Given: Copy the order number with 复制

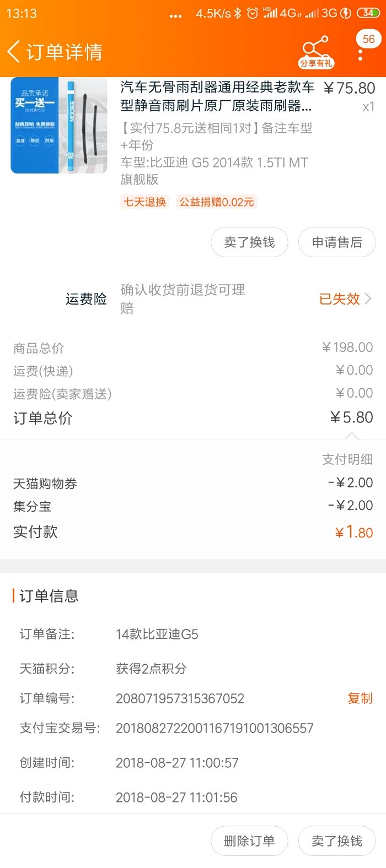Looking at the screenshot, I should (x=360, y=698).
